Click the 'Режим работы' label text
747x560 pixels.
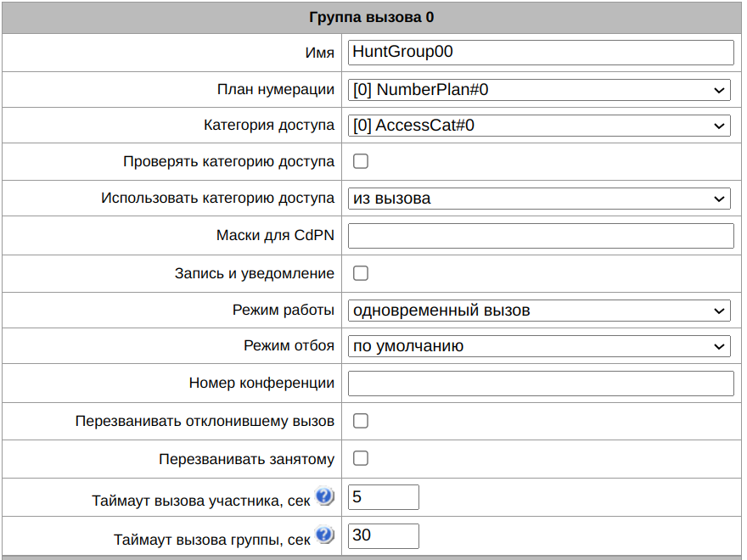pos(284,311)
